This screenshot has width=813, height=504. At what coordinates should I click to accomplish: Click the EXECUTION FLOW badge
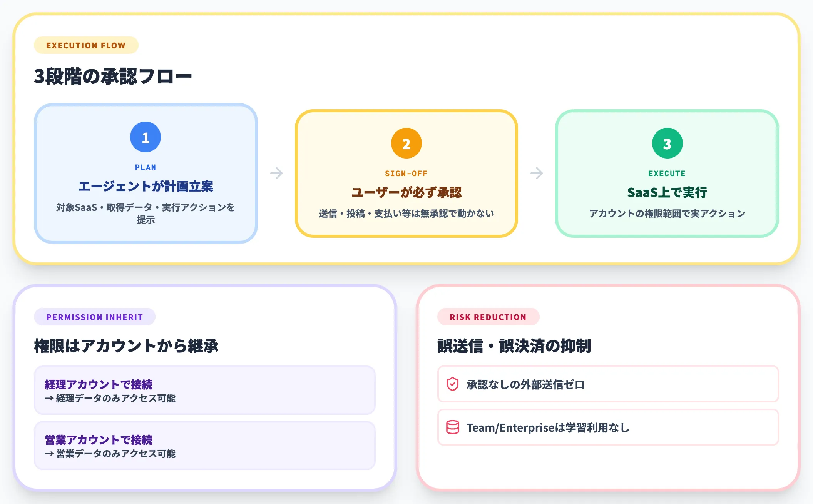click(86, 45)
